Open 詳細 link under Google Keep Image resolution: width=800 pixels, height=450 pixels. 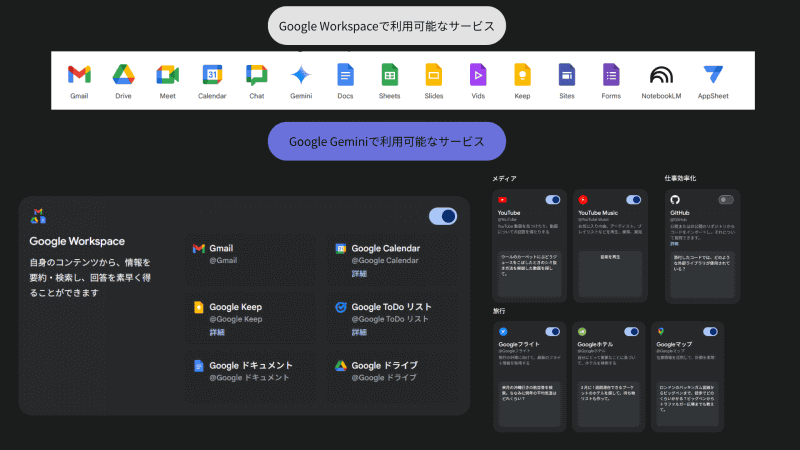tap(217, 333)
